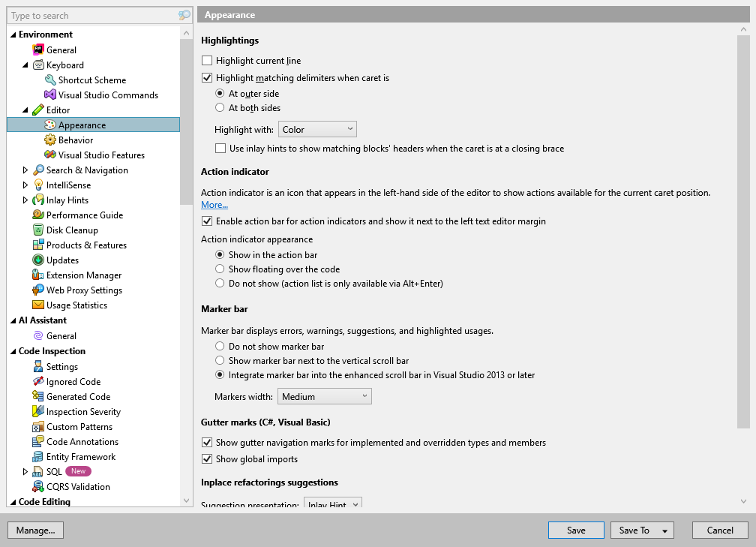Select the At both sides radio button
The height and width of the screenshot is (547, 756).
(x=220, y=107)
